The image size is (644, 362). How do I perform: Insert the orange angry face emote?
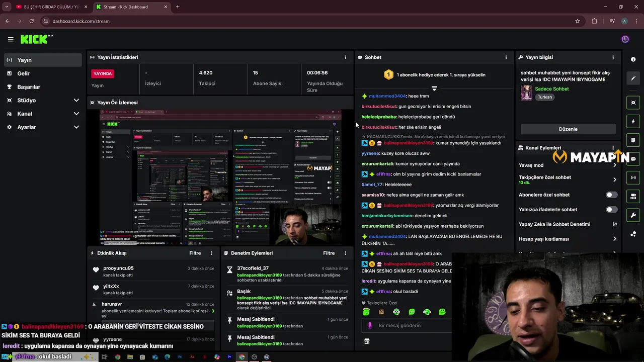[x=381, y=312]
